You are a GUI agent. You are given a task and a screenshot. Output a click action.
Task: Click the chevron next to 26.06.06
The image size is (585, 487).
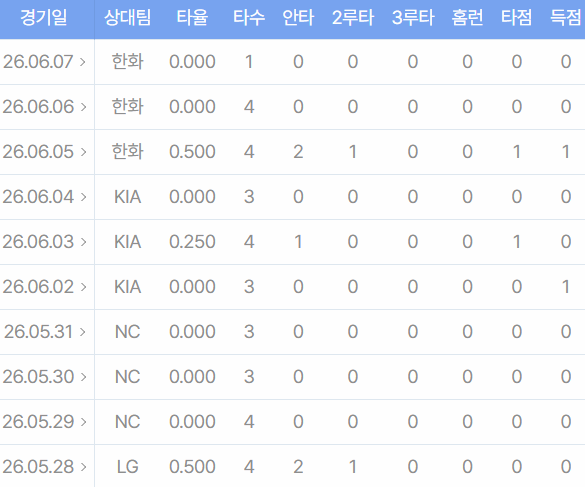pos(83,107)
